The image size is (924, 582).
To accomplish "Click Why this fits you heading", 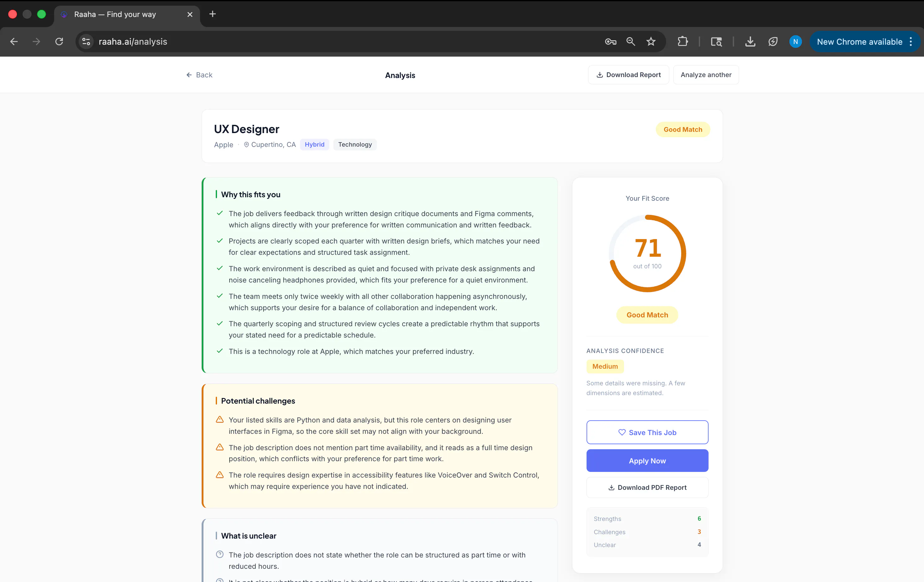I will [251, 194].
